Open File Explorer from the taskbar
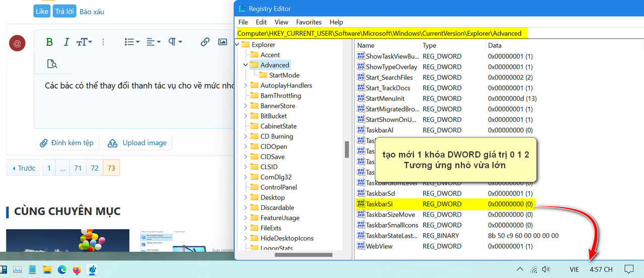This screenshot has width=644, height=278. coord(47,269)
